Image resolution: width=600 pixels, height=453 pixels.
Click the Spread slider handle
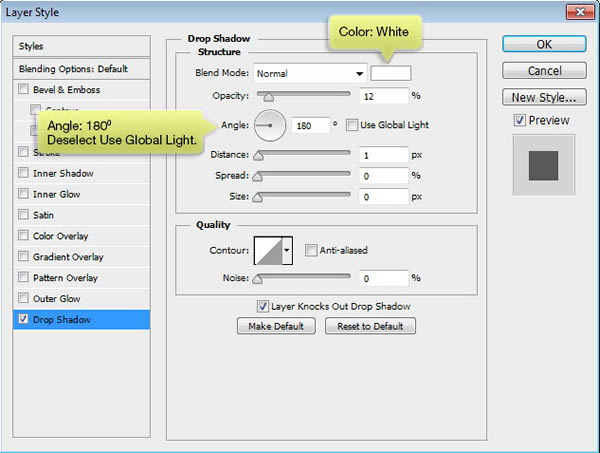click(258, 177)
